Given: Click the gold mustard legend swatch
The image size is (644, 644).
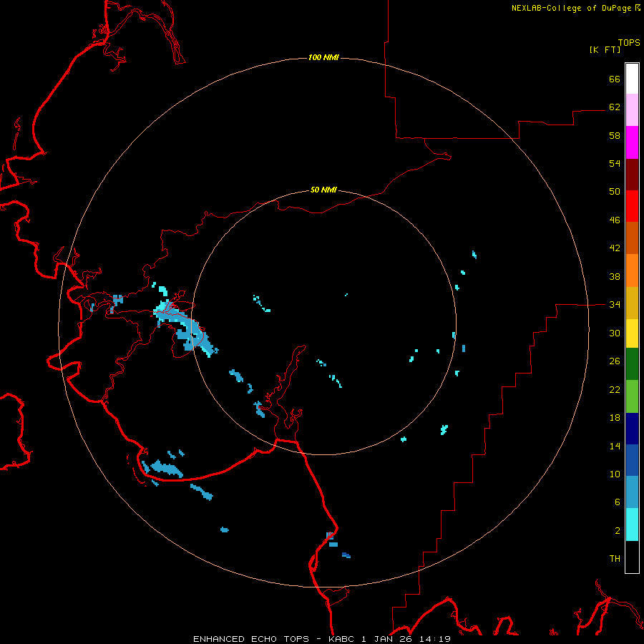Looking at the screenshot, I should 632,302.
